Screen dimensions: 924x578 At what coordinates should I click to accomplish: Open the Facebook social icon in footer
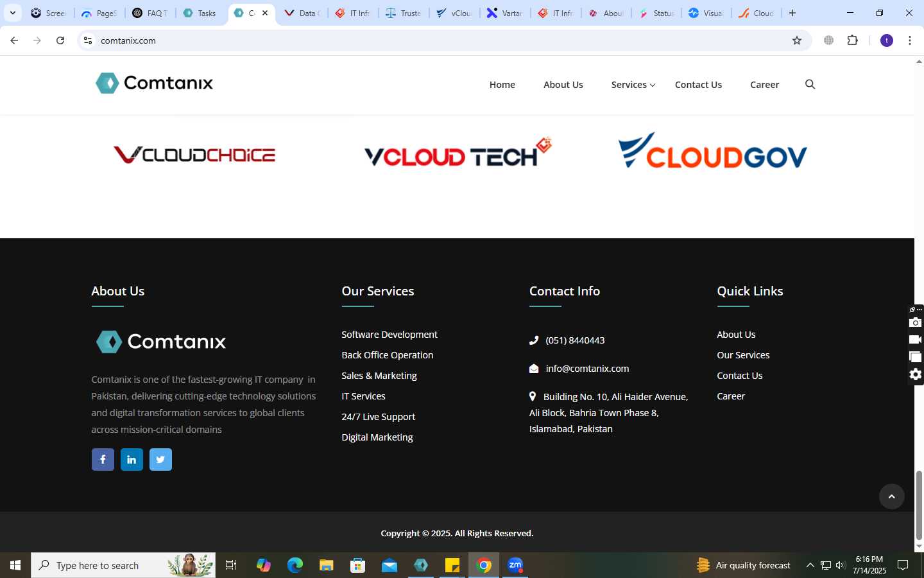click(x=103, y=459)
